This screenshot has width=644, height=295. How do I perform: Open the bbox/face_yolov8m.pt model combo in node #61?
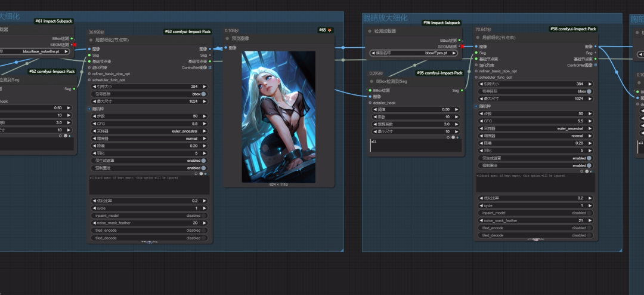pos(34,51)
